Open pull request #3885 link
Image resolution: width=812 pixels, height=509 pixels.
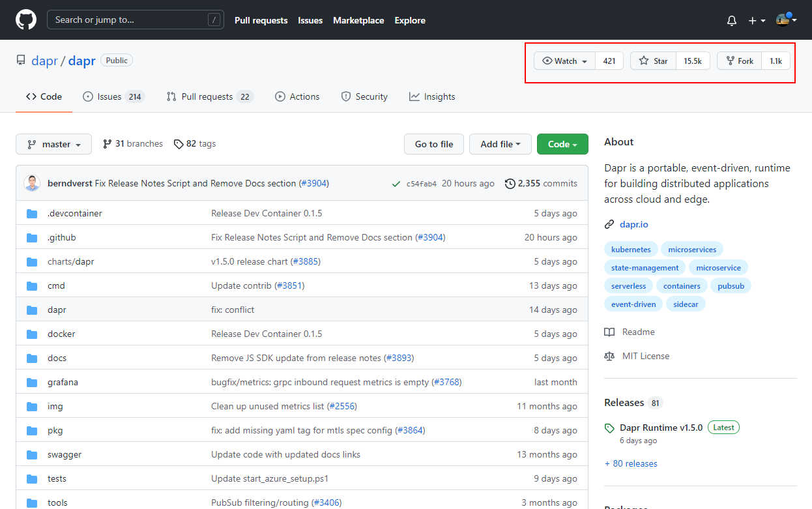click(306, 261)
